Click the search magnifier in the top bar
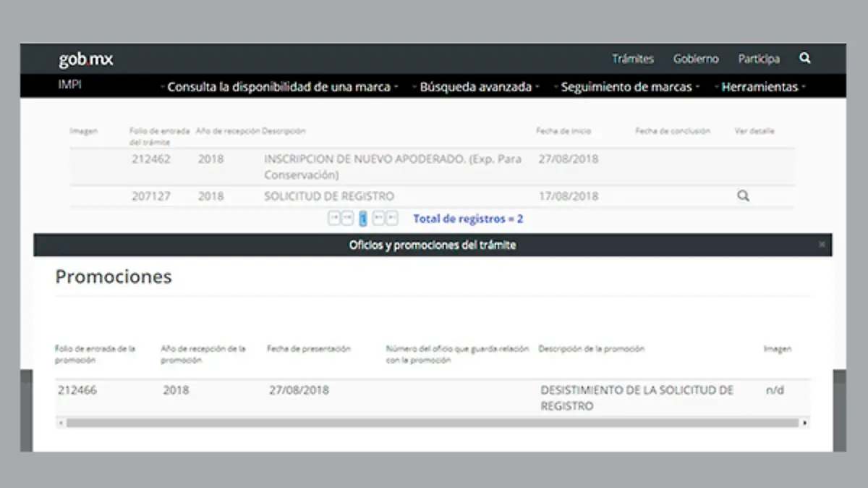Viewport: 868px width, 488px height. tap(804, 59)
